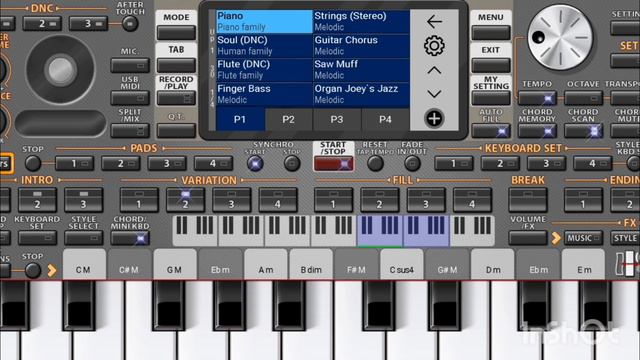Screen dimensions: 640x360
Task: Select KEYBOARD SET 1
Action: [453, 164]
